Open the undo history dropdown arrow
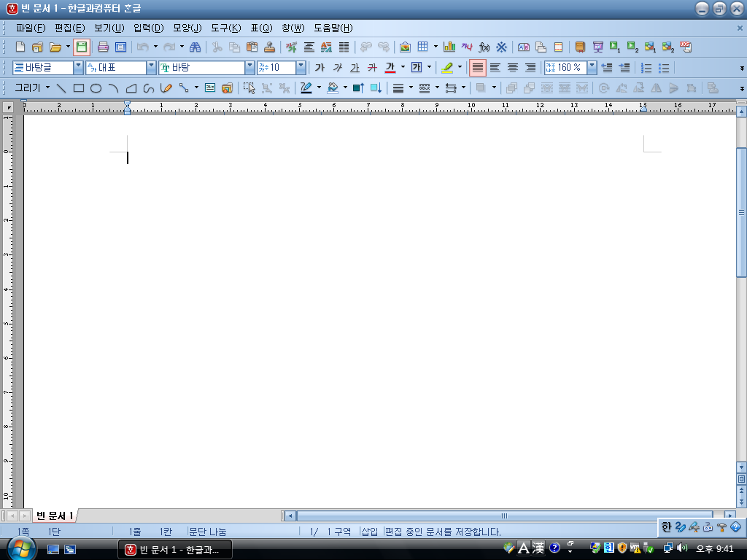The image size is (747, 560). click(155, 47)
